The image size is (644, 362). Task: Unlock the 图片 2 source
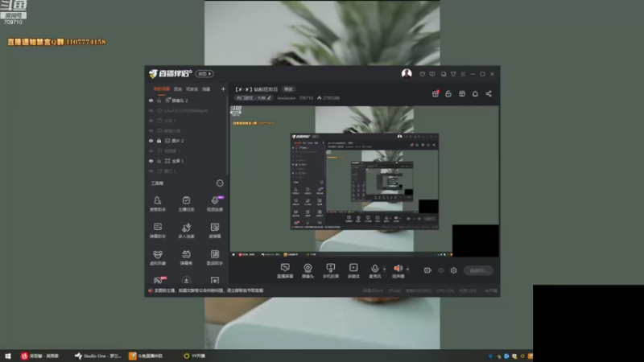tap(159, 141)
